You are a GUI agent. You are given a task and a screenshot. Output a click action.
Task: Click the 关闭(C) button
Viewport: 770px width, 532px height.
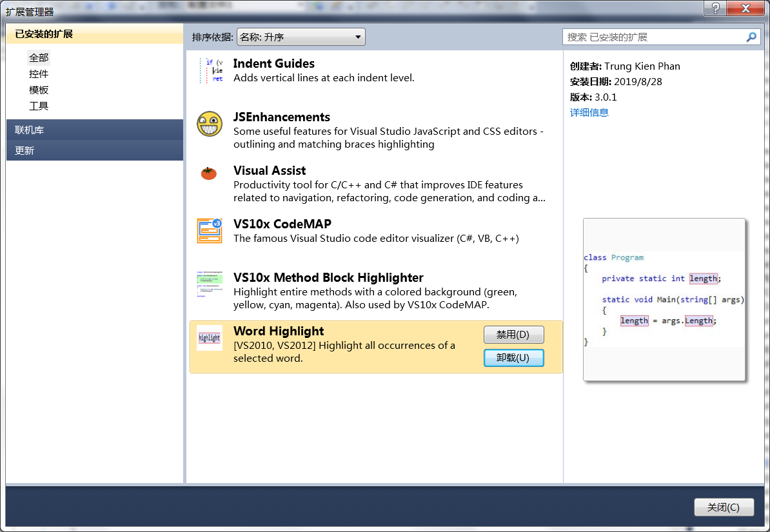pos(724,507)
